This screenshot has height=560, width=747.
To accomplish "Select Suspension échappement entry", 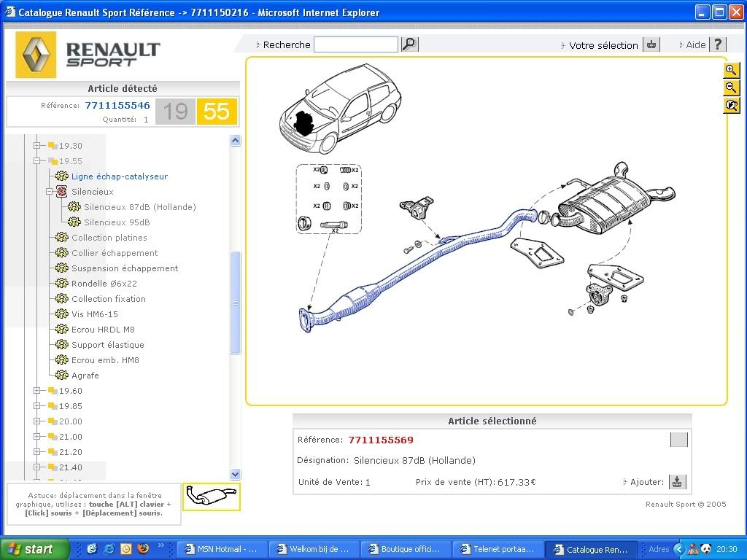I will pyautogui.click(x=125, y=268).
